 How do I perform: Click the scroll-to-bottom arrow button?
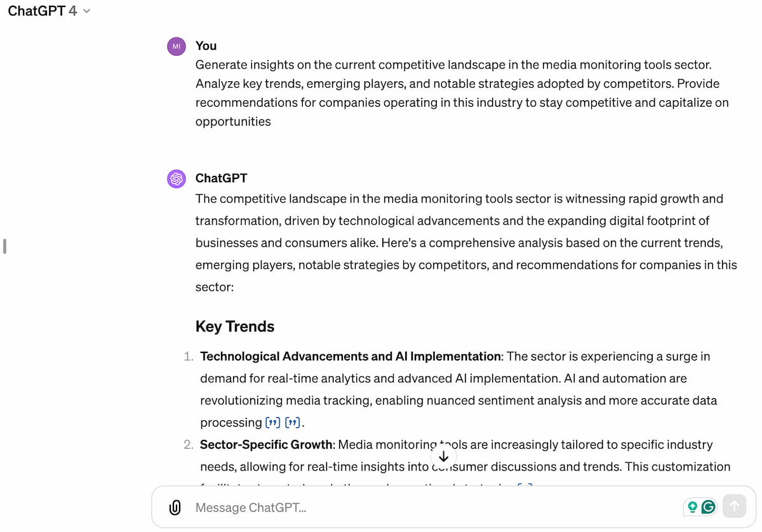point(443,456)
